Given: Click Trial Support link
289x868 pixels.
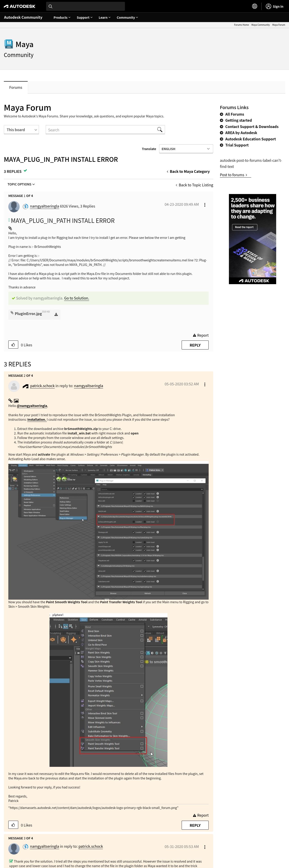Looking at the screenshot, I should [237, 145].
